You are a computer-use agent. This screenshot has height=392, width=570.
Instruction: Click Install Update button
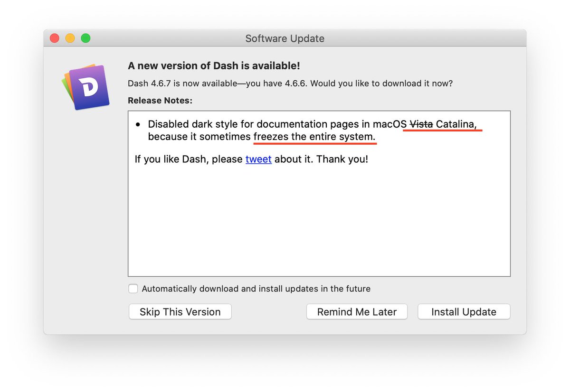pos(464,312)
